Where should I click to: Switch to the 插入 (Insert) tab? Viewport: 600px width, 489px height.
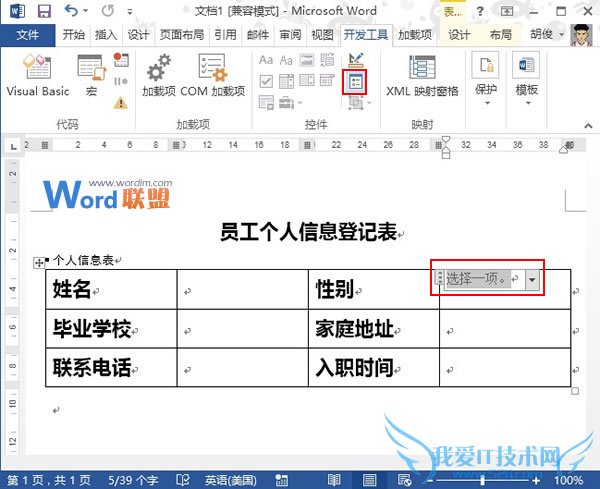pos(106,35)
